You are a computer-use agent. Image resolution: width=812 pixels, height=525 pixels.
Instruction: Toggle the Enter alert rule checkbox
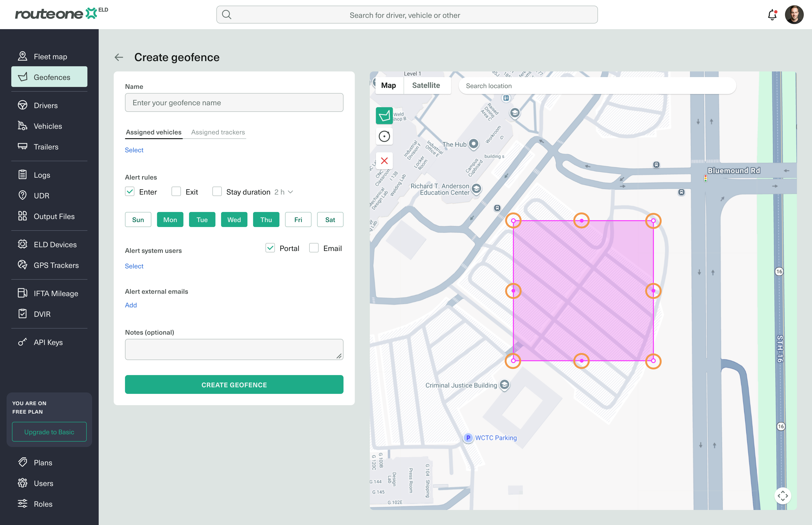tap(130, 192)
